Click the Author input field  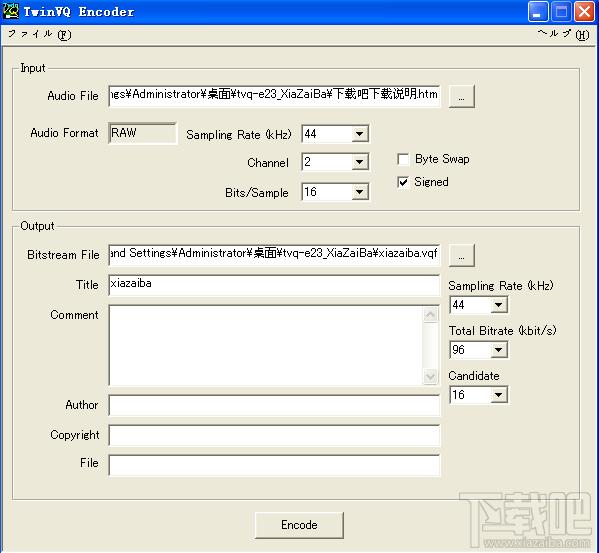274,405
